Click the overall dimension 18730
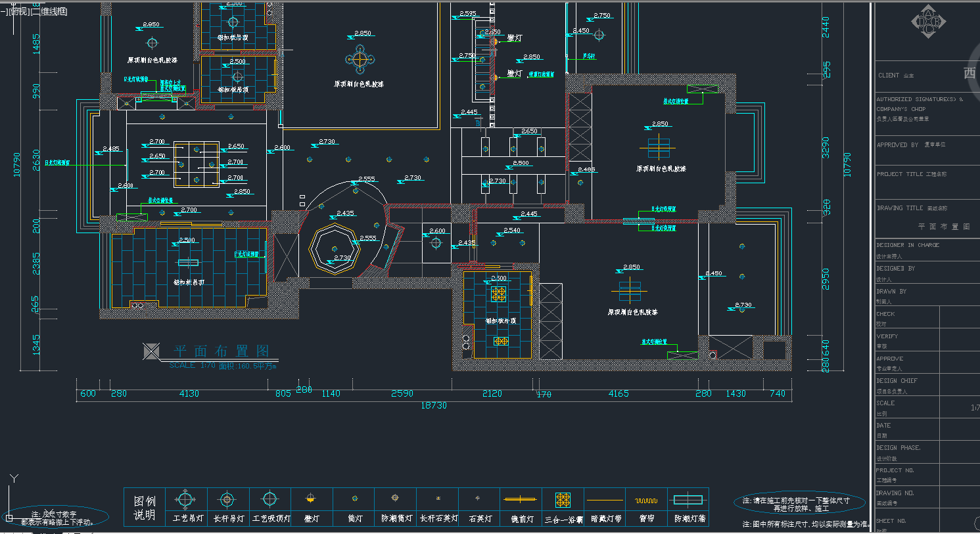The image size is (980, 534). pyautogui.click(x=434, y=406)
